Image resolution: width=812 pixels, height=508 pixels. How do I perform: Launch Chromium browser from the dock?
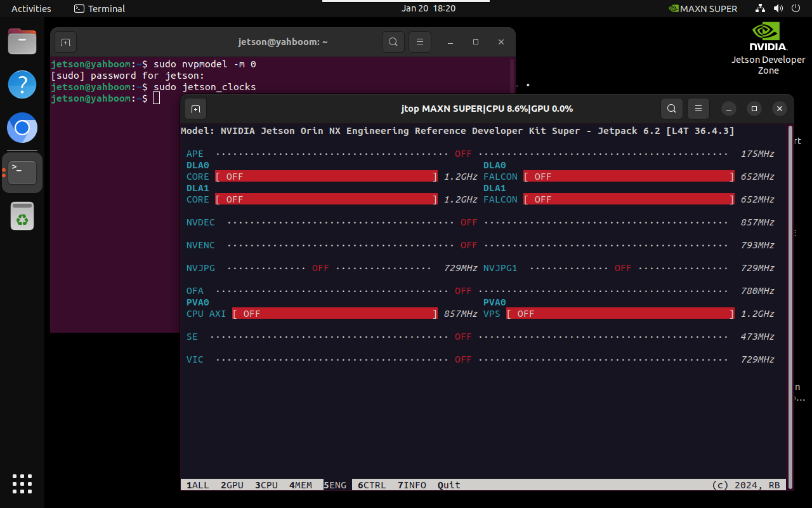coord(22,129)
